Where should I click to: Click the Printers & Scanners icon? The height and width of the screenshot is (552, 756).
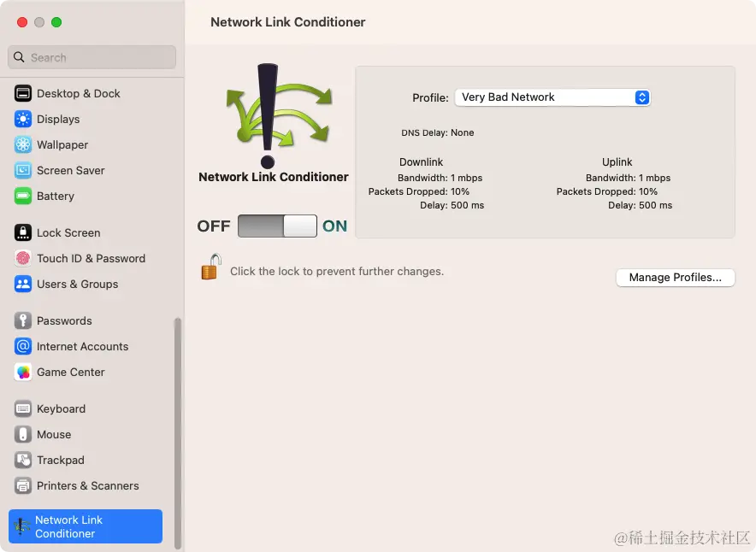(x=22, y=485)
